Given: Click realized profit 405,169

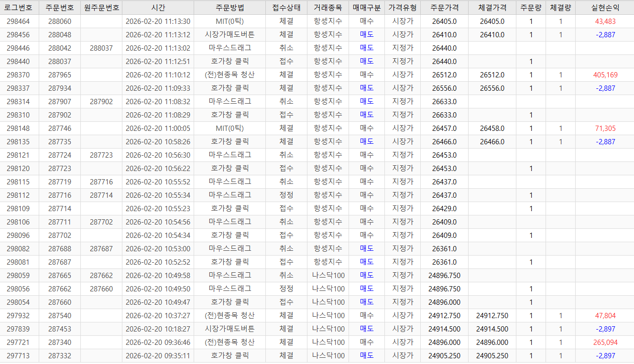Looking at the screenshot, I should point(605,75).
